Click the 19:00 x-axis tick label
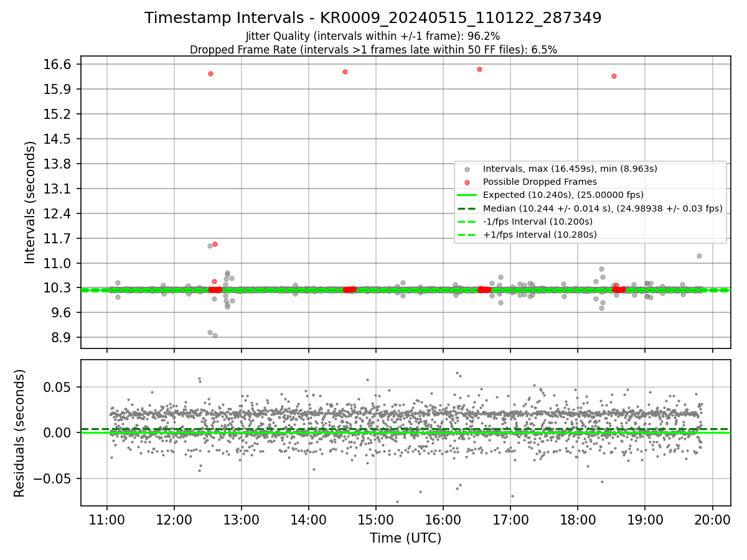 tap(645, 519)
